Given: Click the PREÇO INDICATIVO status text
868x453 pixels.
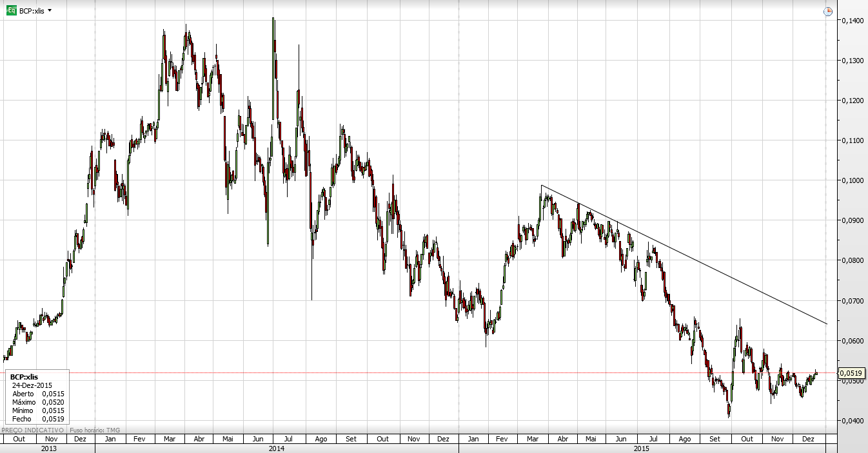Looking at the screenshot, I should tap(32, 430).
